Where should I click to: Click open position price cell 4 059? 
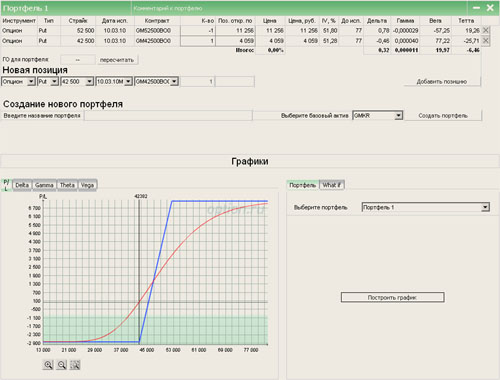(235, 41)
